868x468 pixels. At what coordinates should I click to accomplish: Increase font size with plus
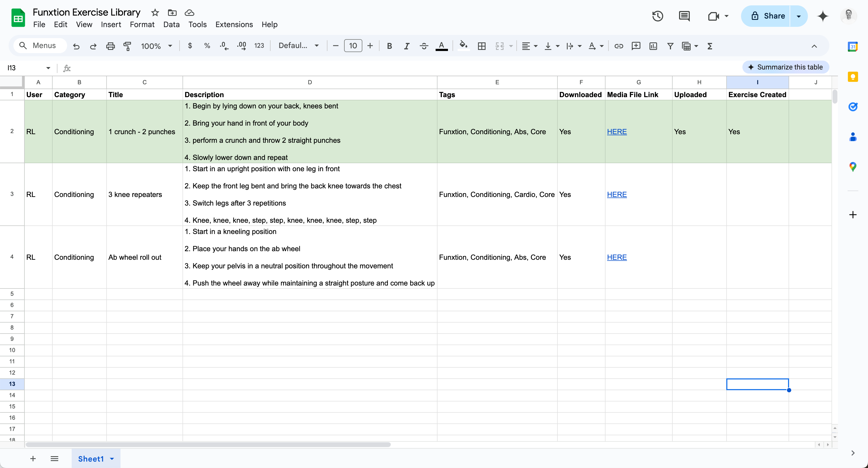(x=370, y=46)
